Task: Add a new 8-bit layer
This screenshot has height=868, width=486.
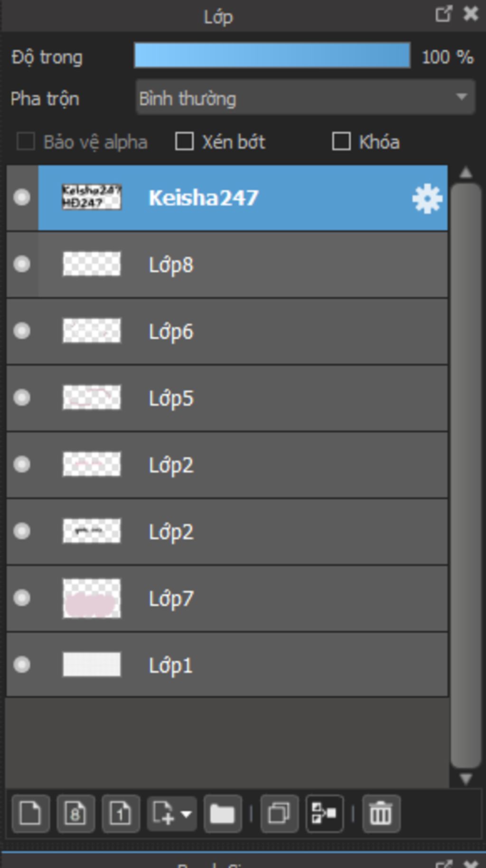Action: point(75,814)
